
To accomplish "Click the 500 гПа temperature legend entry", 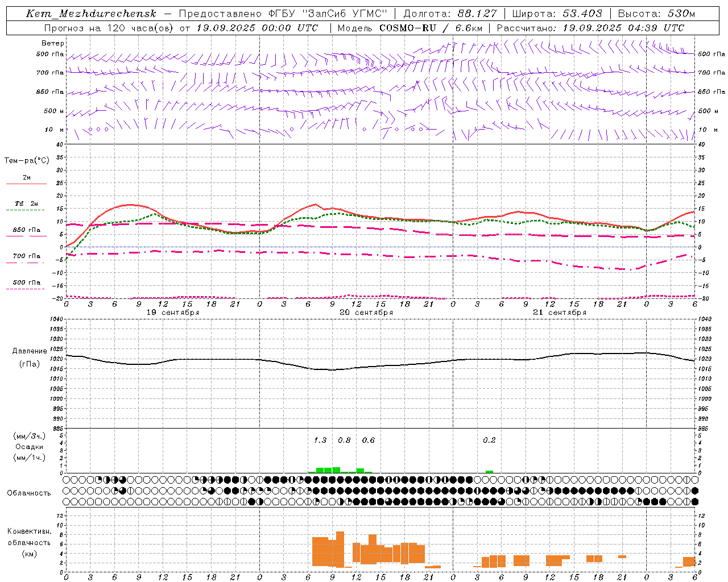I will 26,282.
